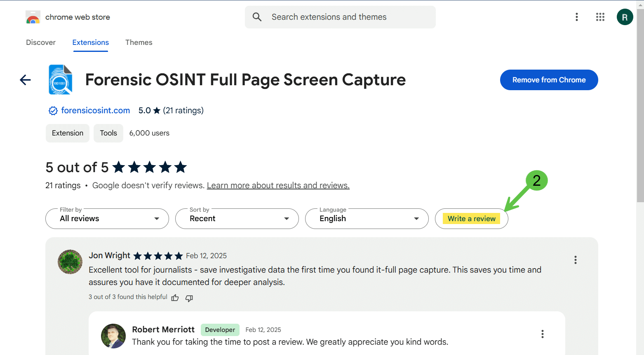Open the account avatar R

click(x=625, y=17)
